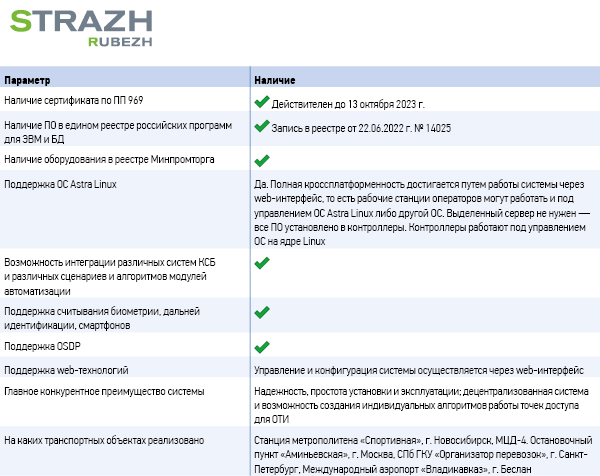Click checkmark next to 'Действителен до 13 октября 2023'
Screen dimensions: 600x476
[262, 101]
